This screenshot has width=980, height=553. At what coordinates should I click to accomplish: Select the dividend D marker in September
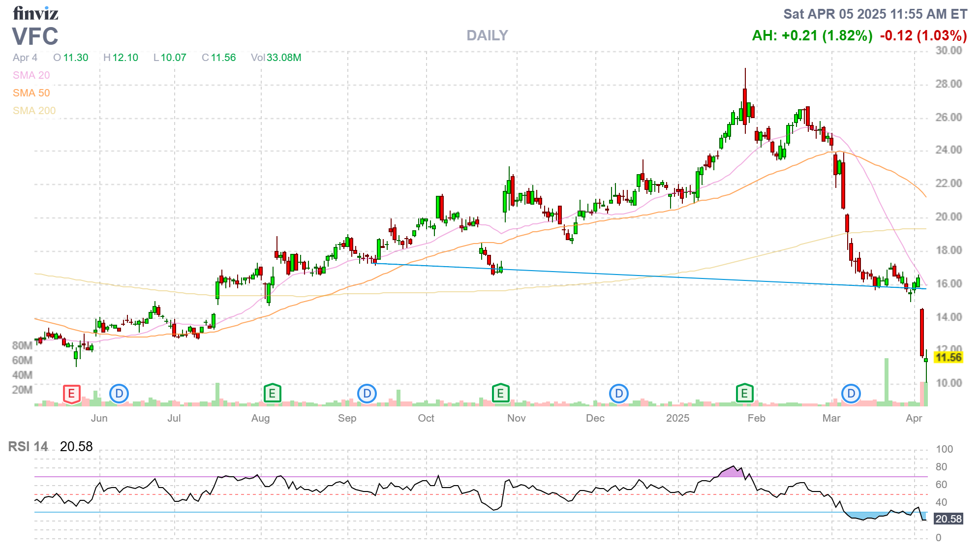click(367, 394)
